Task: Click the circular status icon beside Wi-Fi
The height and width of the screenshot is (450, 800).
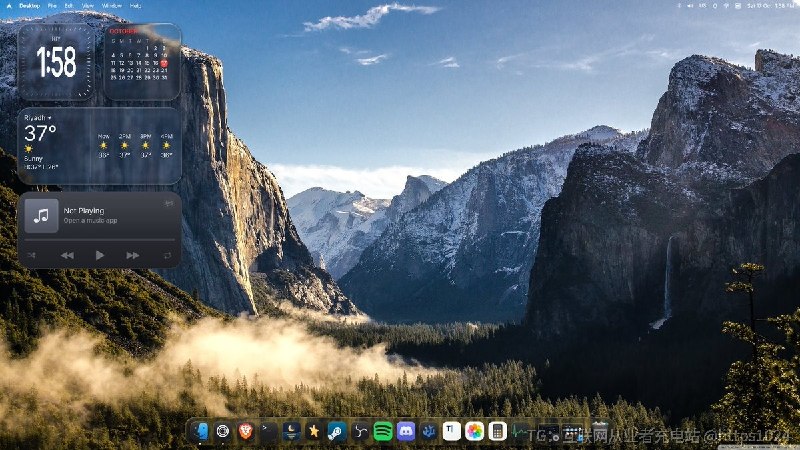Action: tap(715, 6)
